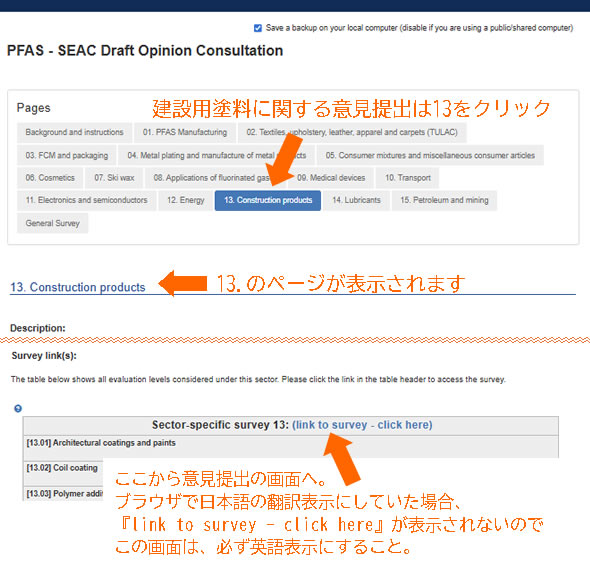The height and width of the screenshot is (580, 590).
Task: Open the Background and instructions page
Action: pyautogui.click(x=74, y=132)
